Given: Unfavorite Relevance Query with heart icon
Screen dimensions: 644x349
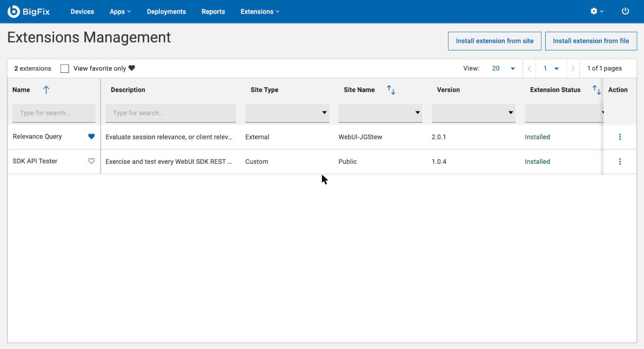Looking at the screenshot, I should coord(91,137).
